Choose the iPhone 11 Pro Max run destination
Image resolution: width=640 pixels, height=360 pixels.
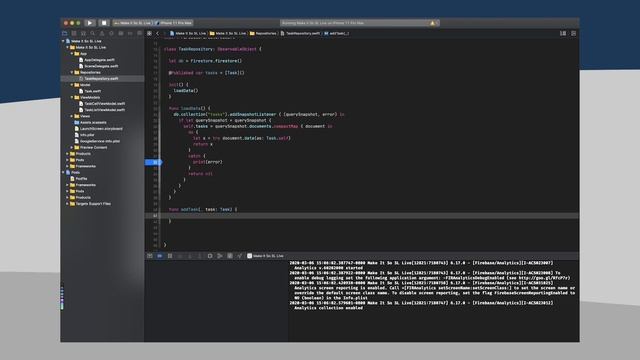click(x=175, y=23)
